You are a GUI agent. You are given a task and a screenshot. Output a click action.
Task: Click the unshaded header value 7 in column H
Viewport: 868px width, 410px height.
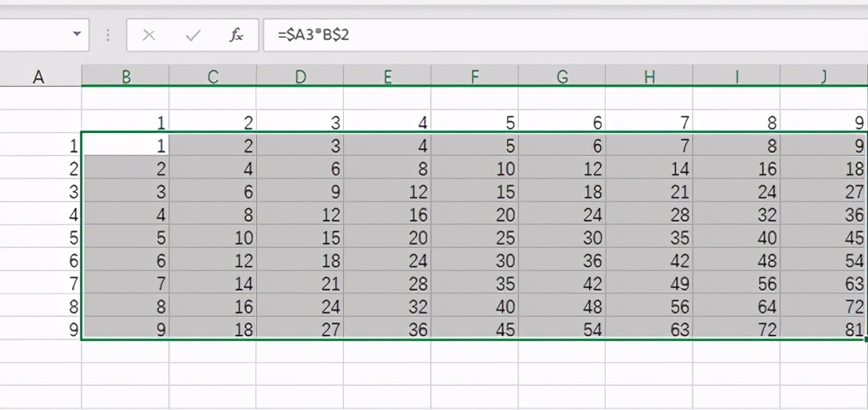[648, 121]
